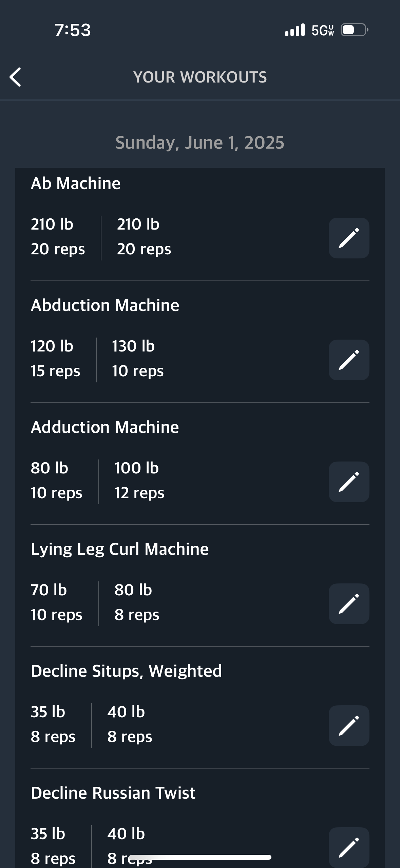Screen dimensions: 400x868
Task: Select the Adduction Machine heading
Action: point(105,427)
